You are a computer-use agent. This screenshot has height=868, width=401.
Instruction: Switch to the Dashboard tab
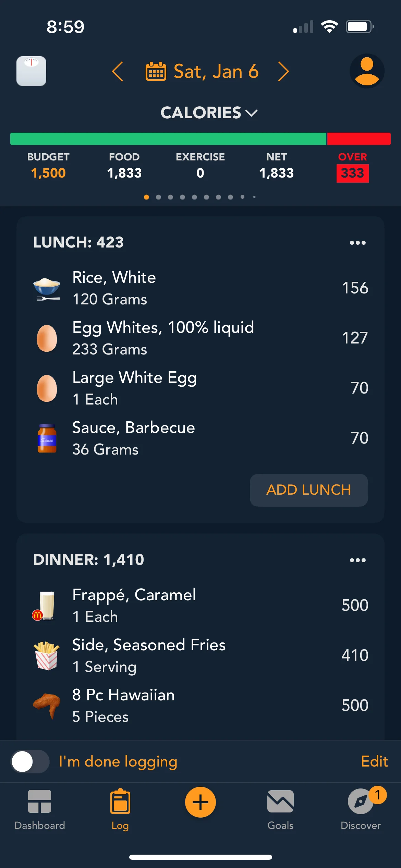click(40, 808)
